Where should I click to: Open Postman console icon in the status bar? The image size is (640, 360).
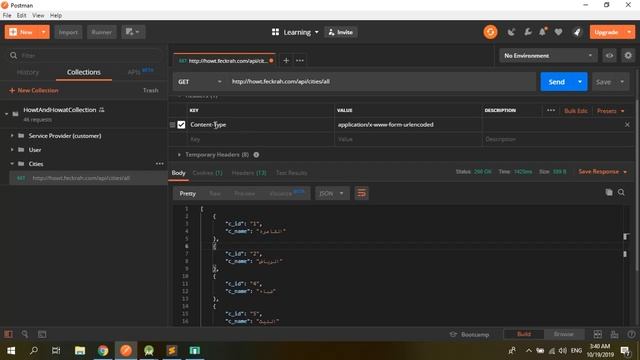pos(42,334)
